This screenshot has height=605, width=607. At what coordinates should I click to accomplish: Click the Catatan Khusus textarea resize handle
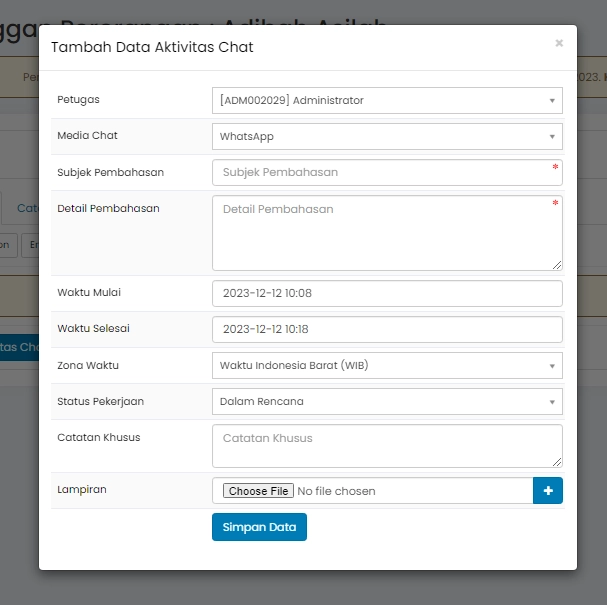point(557,462)
